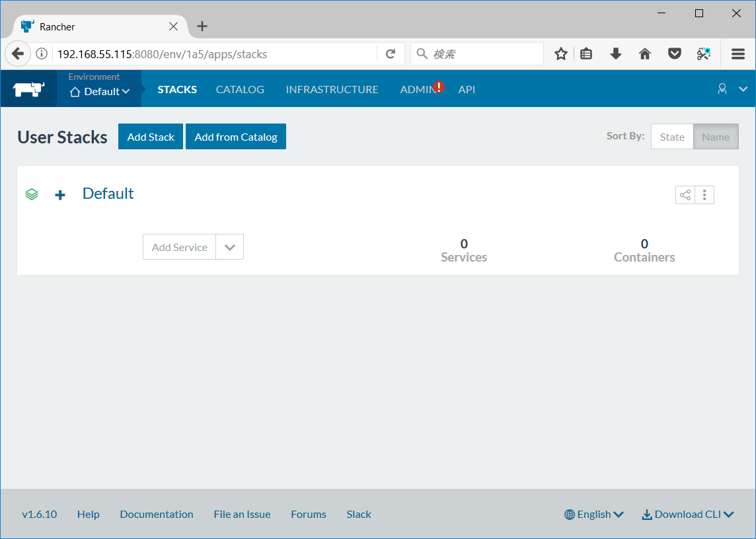
Task: Open the Default stack more-actions menu
Action: [704, 195]
